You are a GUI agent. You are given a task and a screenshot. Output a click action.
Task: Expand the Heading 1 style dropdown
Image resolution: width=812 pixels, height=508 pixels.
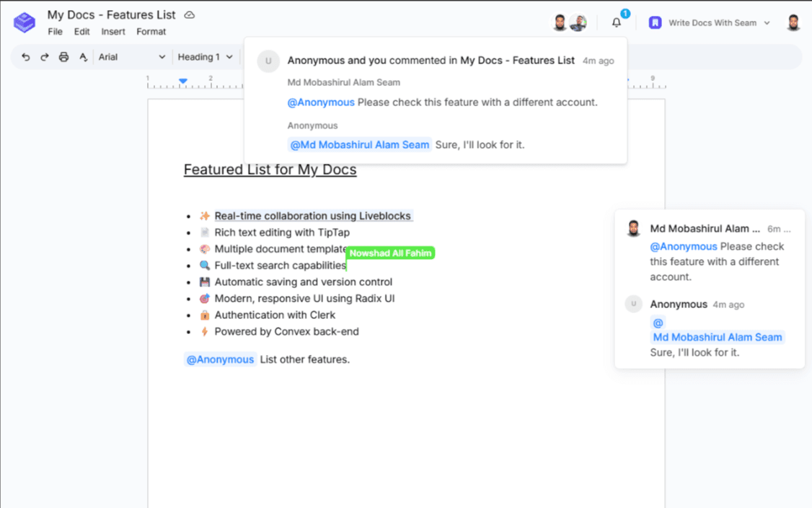click(x=206, y=57)
